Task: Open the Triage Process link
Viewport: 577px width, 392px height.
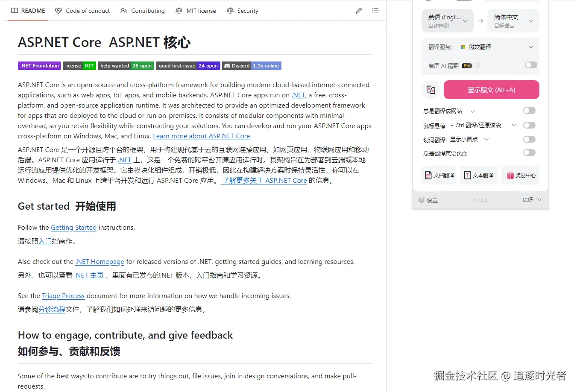Action: pos(63,296)
